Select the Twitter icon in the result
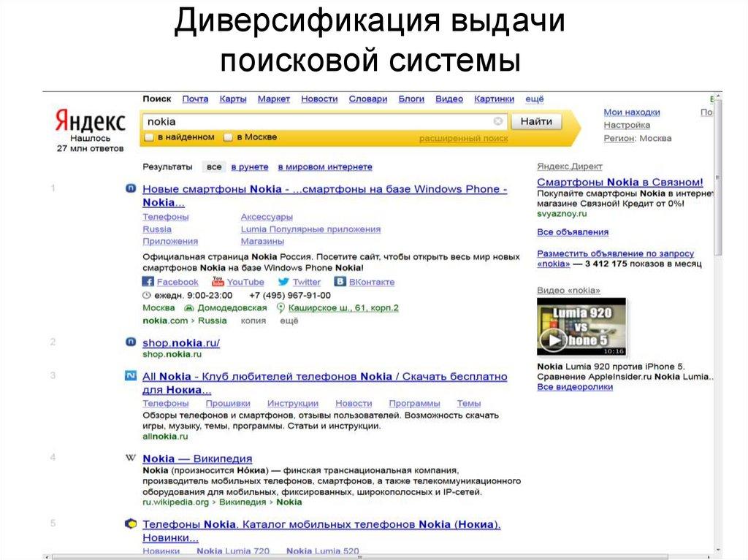This screenshot has height=560, width=748. tap(284, 282)
